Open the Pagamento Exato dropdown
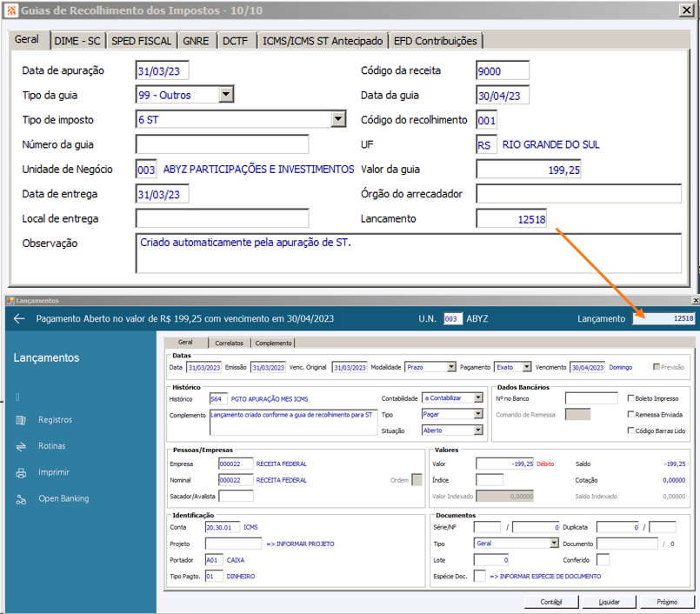The image size is (700, 614). [527, 367]
